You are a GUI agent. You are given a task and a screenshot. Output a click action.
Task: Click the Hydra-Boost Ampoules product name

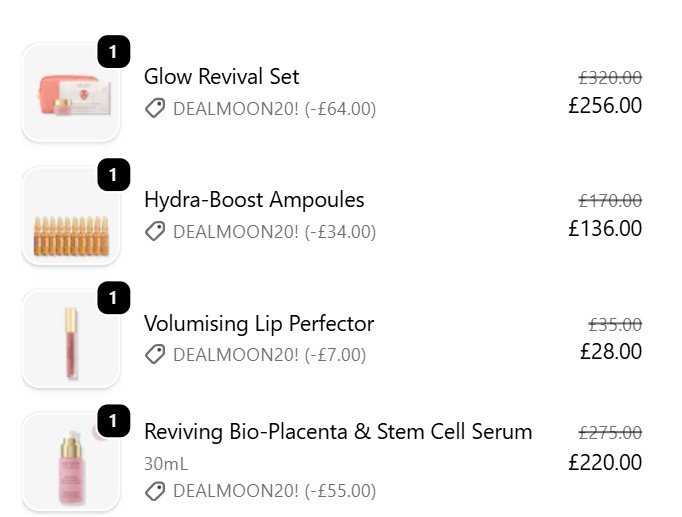[x=254, y=200]
